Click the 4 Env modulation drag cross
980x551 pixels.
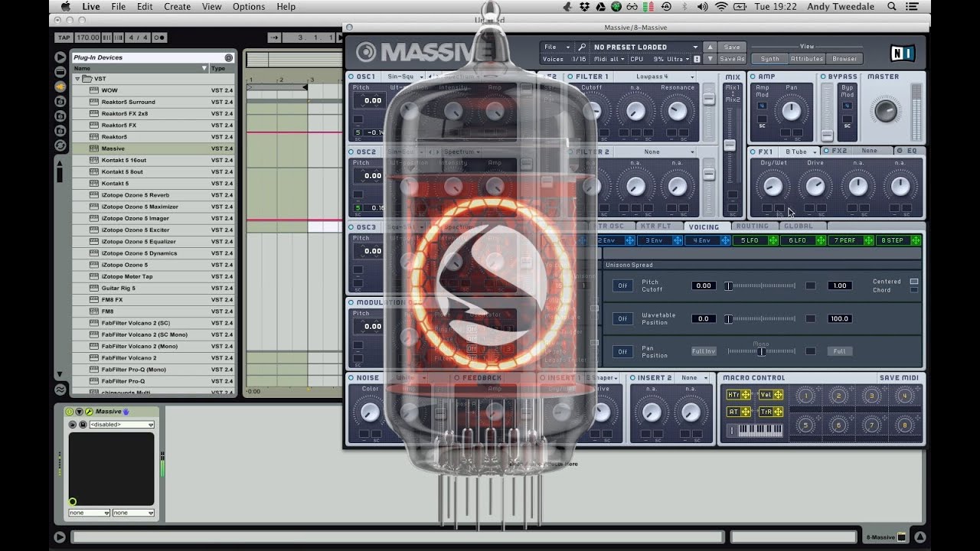tap(726, 240)
